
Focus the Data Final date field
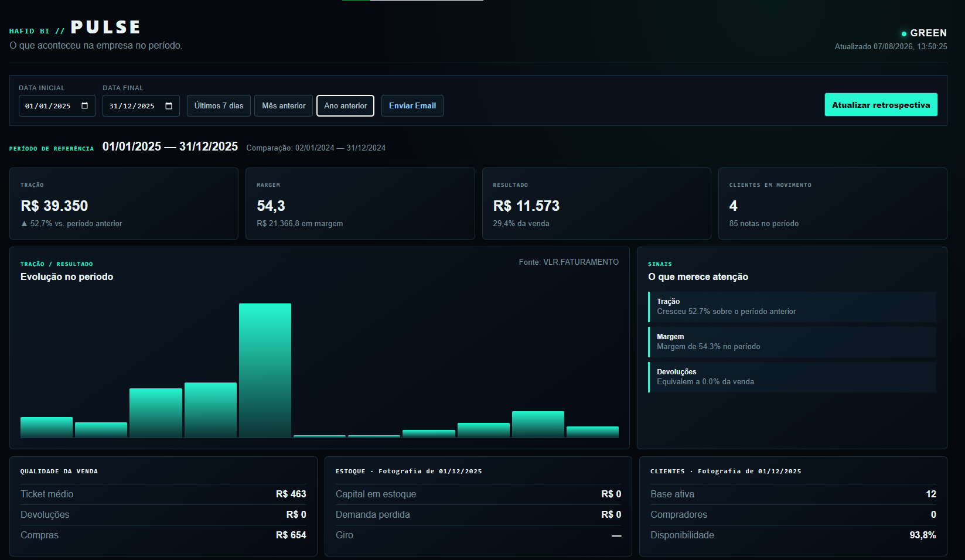(141, 106)
